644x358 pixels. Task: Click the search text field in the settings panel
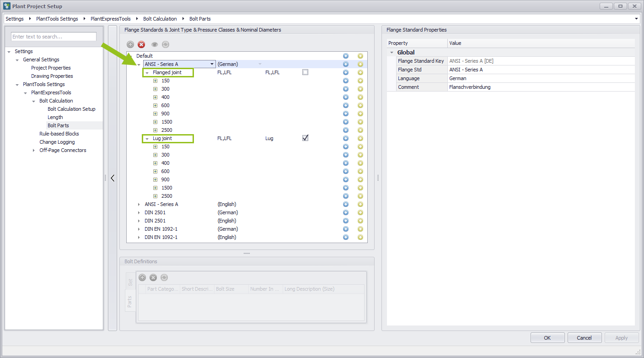(x=54, y=37)
